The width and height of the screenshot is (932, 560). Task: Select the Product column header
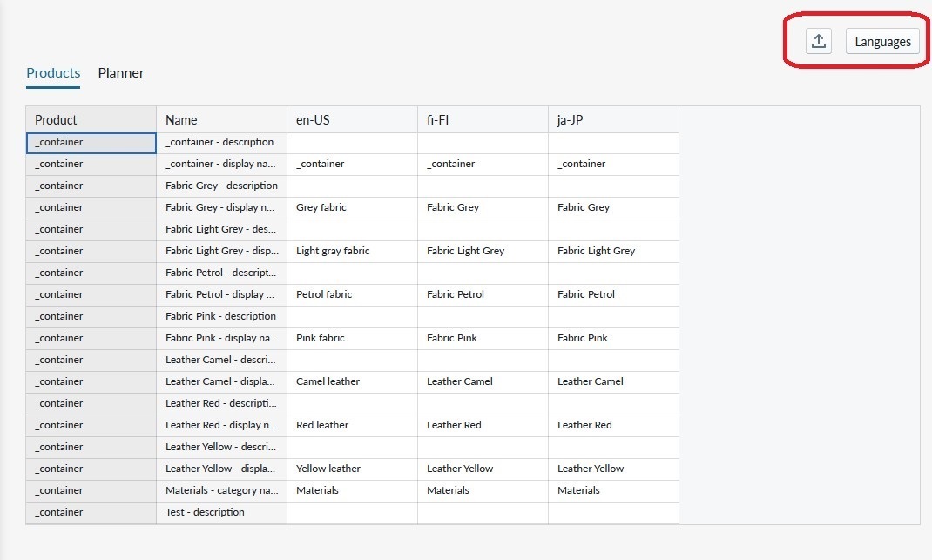pos(91,119)
